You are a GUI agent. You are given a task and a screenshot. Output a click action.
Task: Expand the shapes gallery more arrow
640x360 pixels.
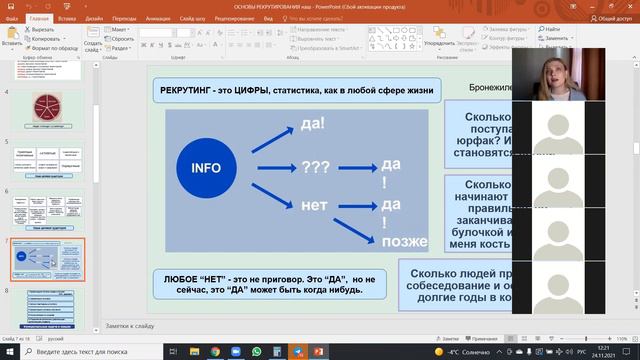[420, 48]
